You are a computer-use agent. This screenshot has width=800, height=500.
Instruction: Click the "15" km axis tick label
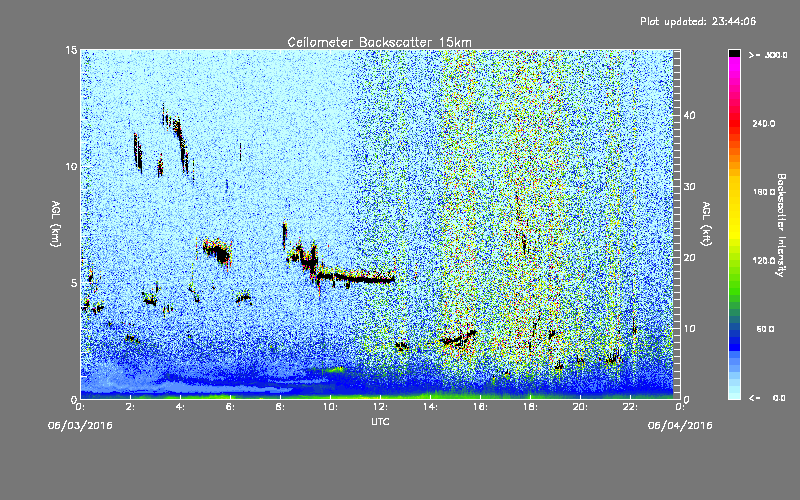coord(71,50)
